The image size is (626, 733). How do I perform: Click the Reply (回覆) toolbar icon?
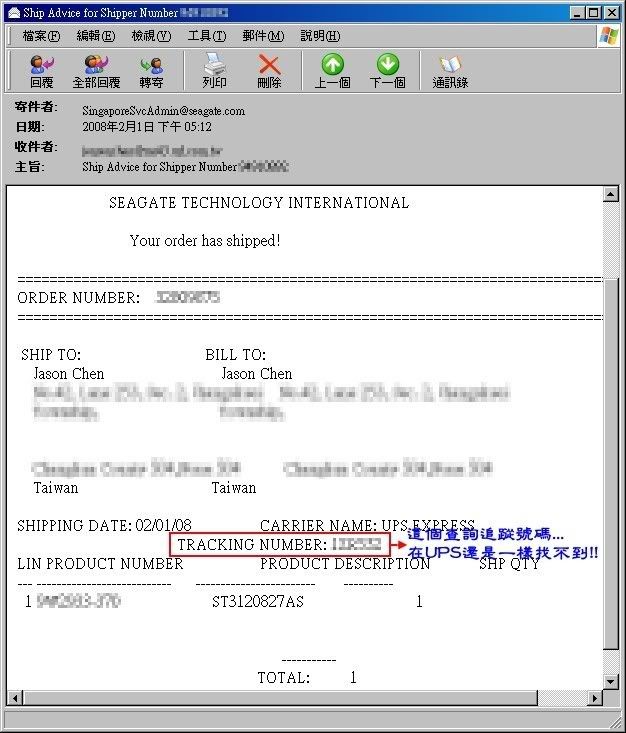tap(42, 71)
